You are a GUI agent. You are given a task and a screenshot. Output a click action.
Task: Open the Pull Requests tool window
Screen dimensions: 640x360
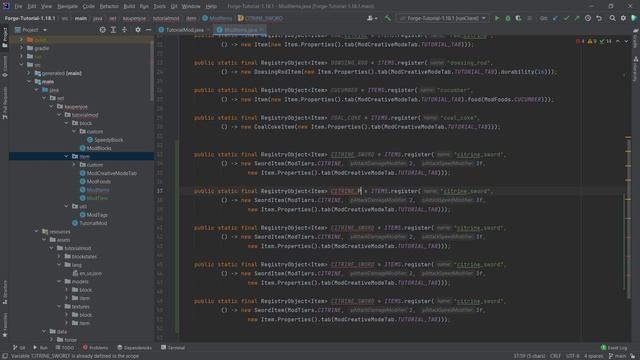tap(5, 102)
